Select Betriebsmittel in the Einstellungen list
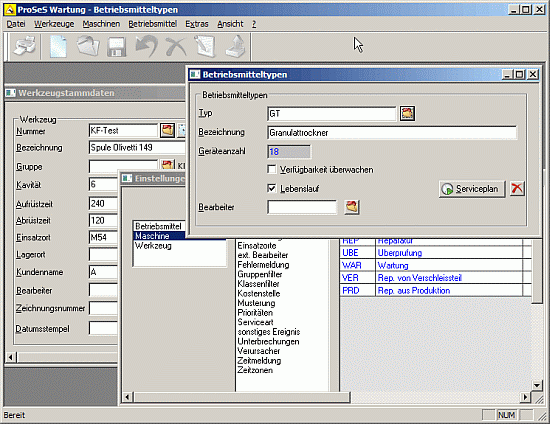 click(x=159, y=226)
